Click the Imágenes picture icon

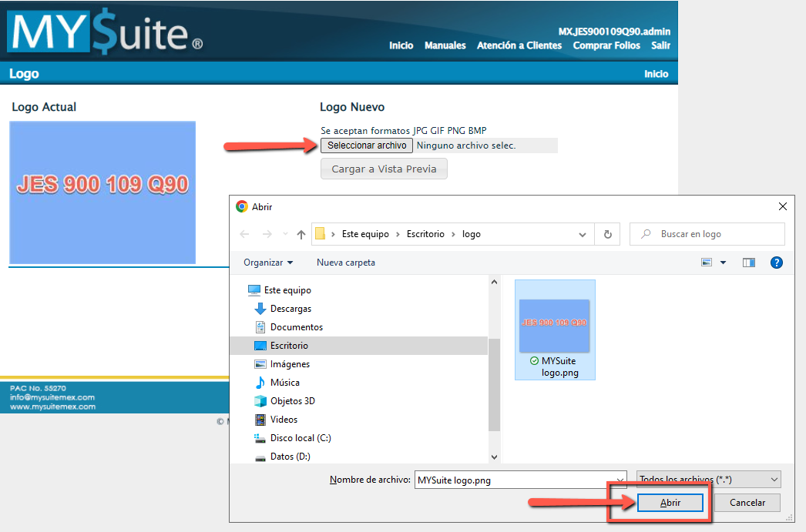click(260, 364)
